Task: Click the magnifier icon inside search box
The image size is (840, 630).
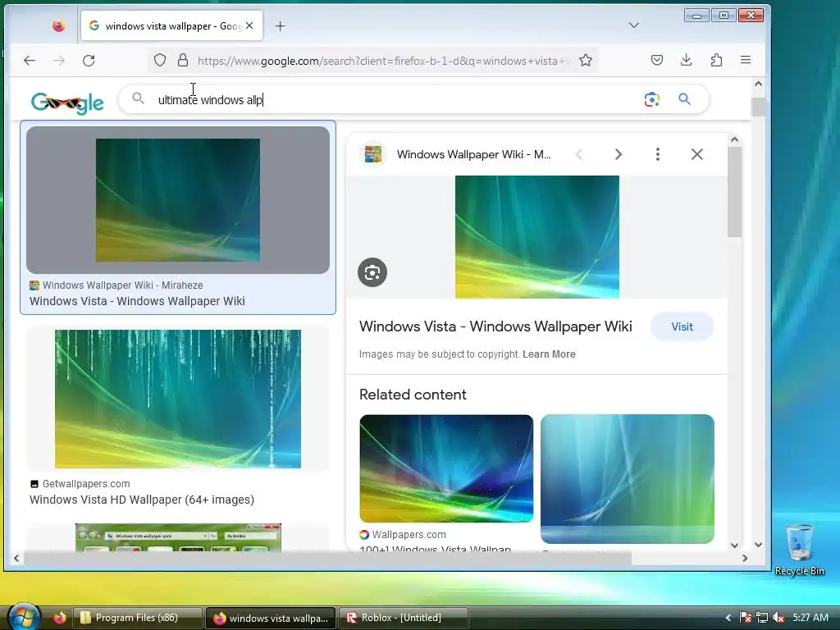Action: click(x=138, y=98)
